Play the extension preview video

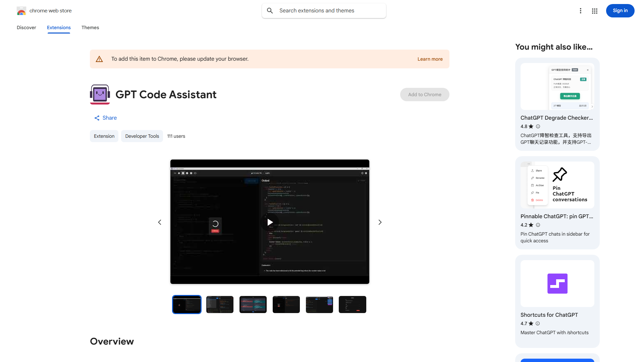(x=270, y=222)
